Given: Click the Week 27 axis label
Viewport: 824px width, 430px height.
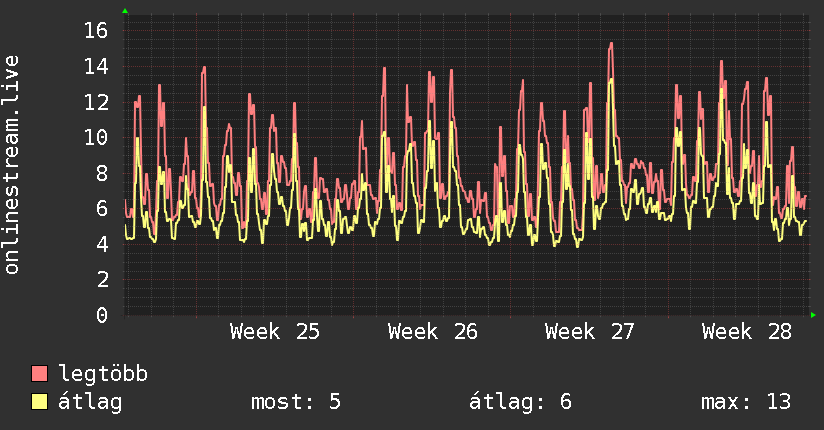Looking at the screenshot, I should click(x=590, y=332).
